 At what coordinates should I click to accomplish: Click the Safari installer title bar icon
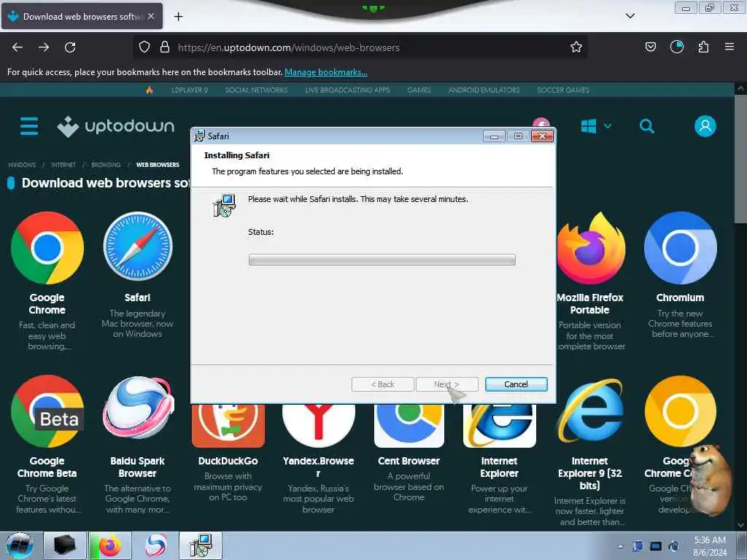pyautogui.click(x=199, y=136)
